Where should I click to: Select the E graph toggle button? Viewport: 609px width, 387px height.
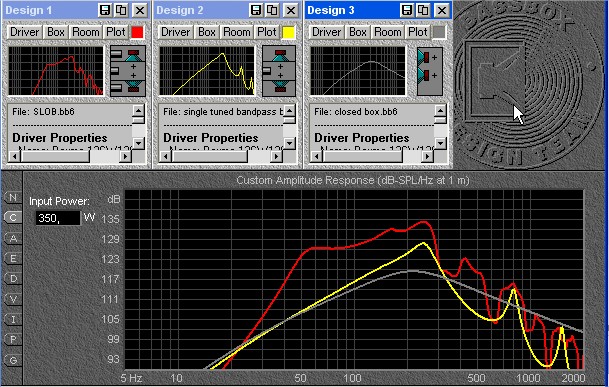click(x=13, y=258)
